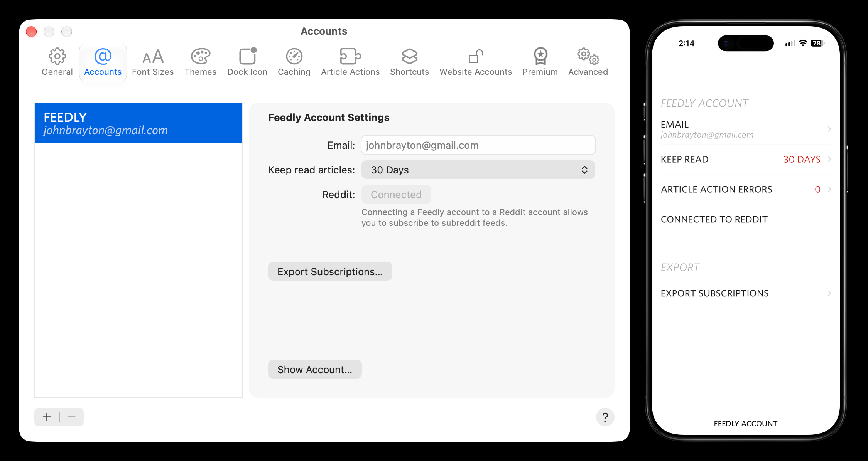Open help with question mark button
Image resolution: width=868 pixels, height=461 pixels.
click(605, 417)
